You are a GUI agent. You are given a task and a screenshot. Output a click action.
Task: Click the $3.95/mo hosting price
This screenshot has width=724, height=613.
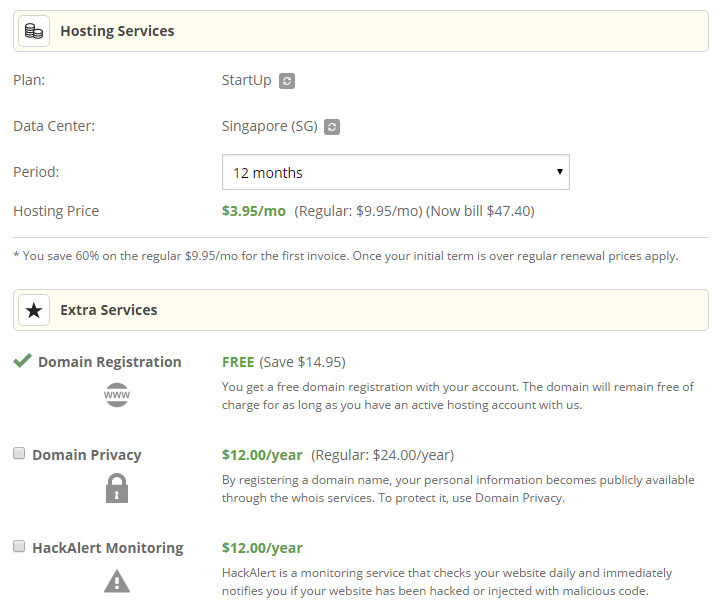[x=254, y=211]
